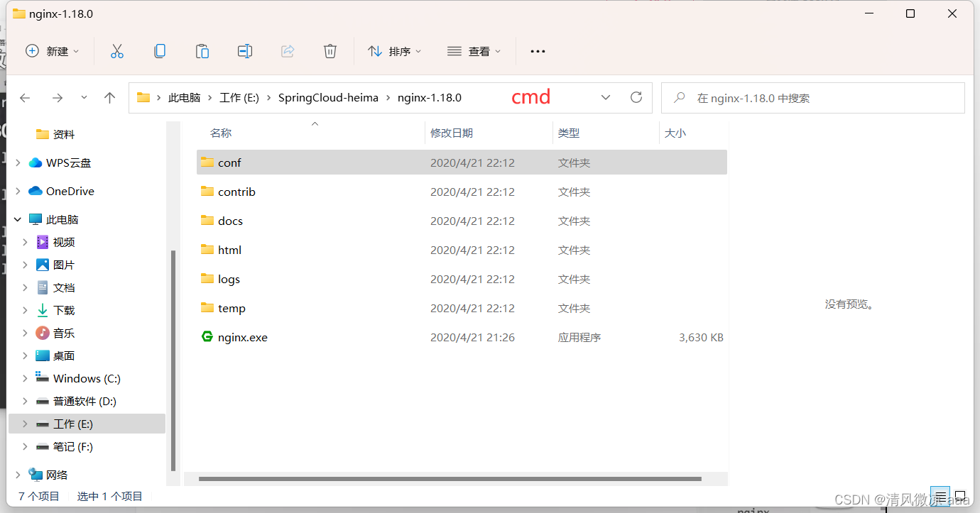Click the Rename icon in toolbar

245,51
